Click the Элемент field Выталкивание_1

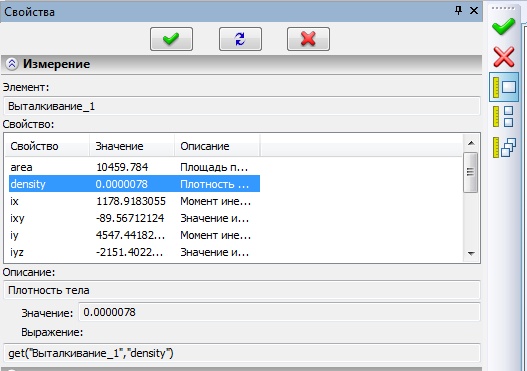click(242, 106)
